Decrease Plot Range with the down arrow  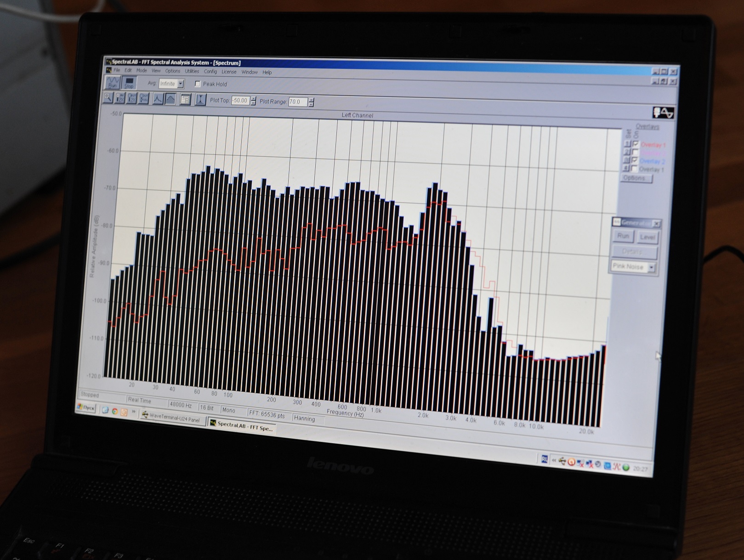tap(311, 105)
